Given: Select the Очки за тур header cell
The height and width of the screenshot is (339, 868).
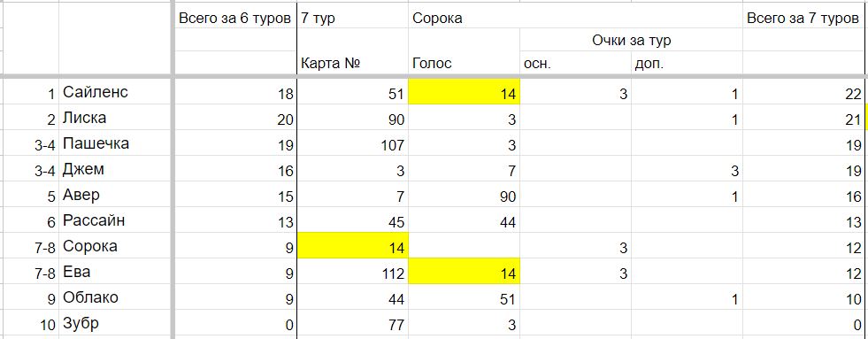Looking at the screenshot, I should point(631,40).
